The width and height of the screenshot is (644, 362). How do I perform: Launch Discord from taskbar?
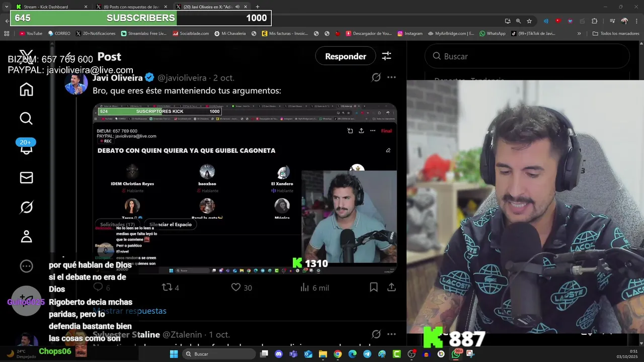coord(279,354)
